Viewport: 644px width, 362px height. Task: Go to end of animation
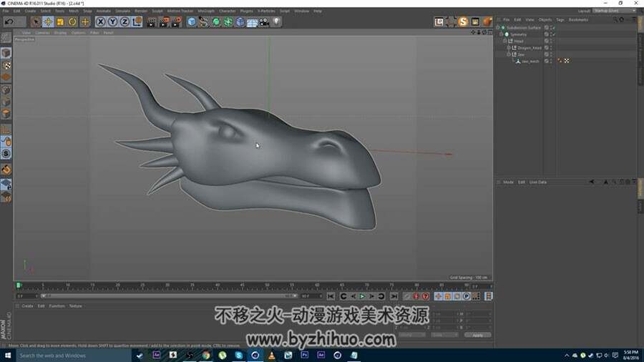pyautogui.click(x=394, y=296)
